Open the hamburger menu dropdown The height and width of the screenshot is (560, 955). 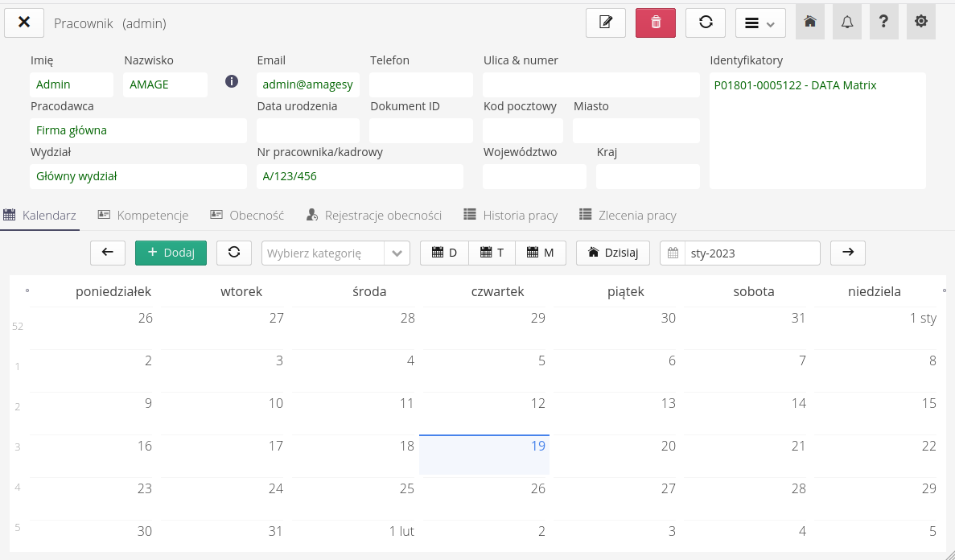pos(760,23)
